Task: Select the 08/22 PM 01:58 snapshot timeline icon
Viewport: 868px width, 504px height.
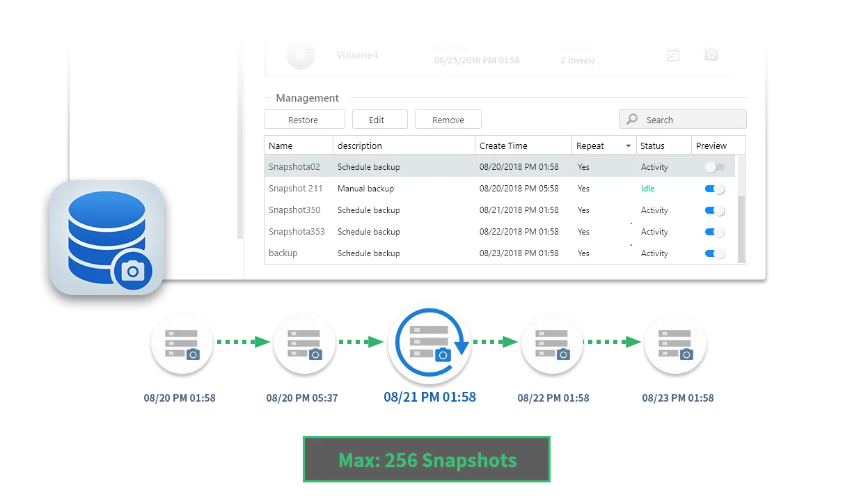Action: 553,344
